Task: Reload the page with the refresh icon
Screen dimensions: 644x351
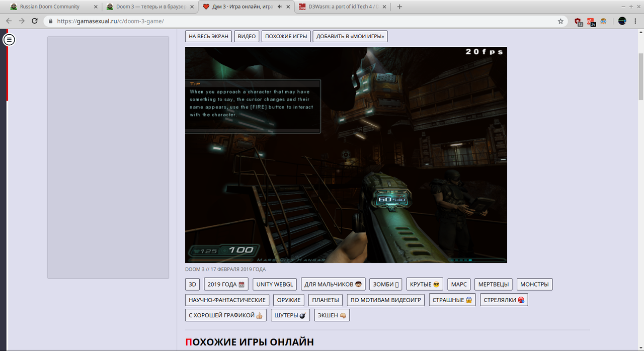Action: (x=35, y=21)
